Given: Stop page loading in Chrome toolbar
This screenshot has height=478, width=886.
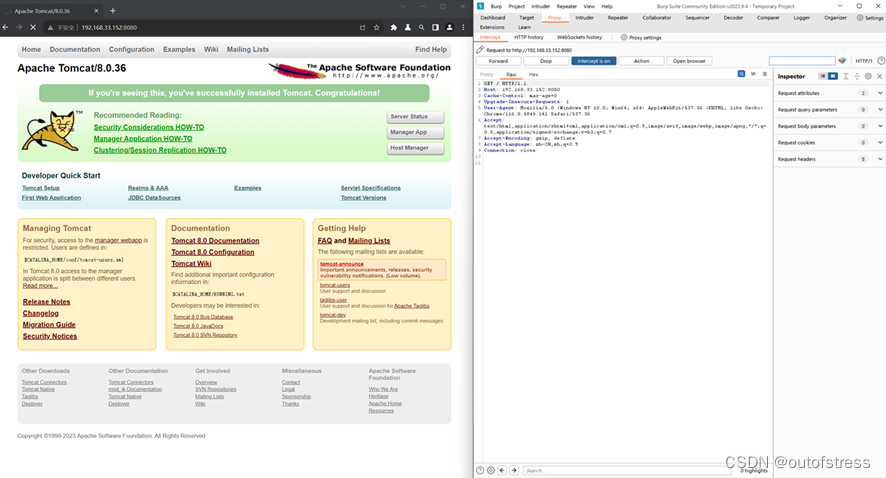Looking at the screenshot, I should [x=33, y=27].
